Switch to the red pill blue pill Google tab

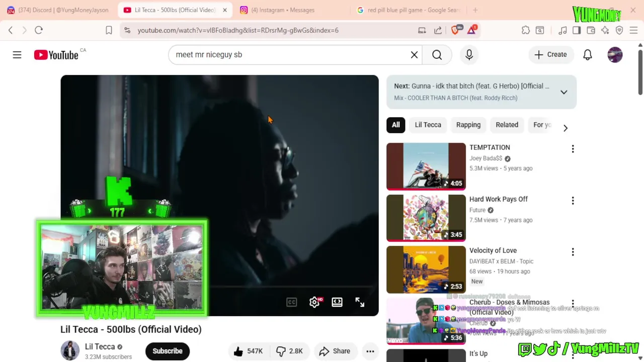(408, 10)
